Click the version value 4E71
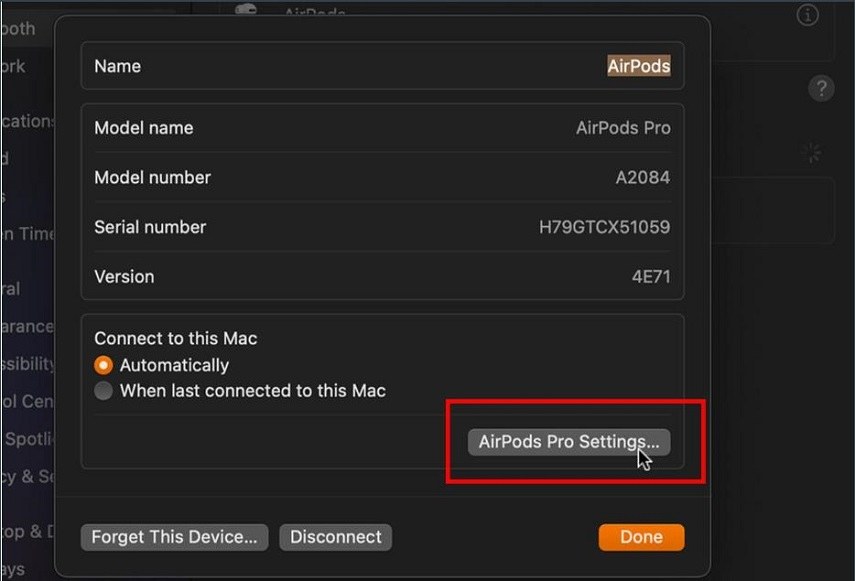855x581 pixels. [650, 276]
